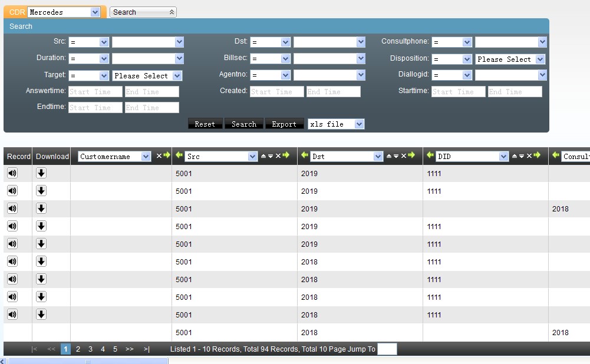Download the recording in the fifth row
590x364 pixels.
click(41, 244)
